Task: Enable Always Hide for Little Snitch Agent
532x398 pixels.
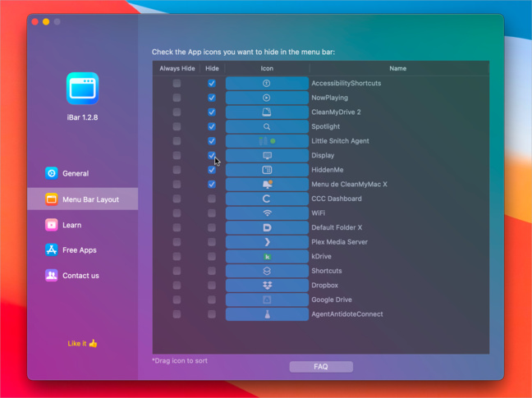Action: pos(177,141)
